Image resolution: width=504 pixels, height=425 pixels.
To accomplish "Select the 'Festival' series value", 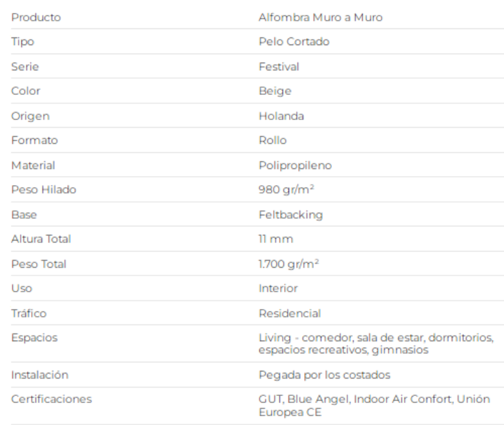I will [x=279, y=67].
